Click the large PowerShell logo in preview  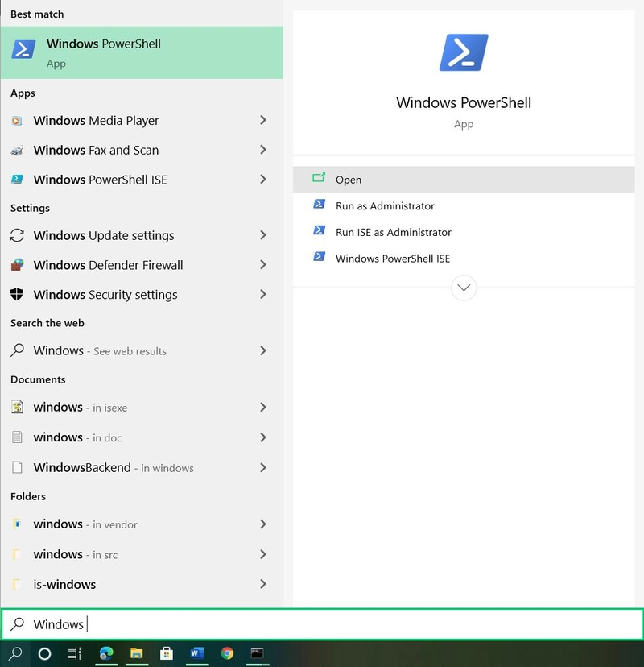point(464,52)
